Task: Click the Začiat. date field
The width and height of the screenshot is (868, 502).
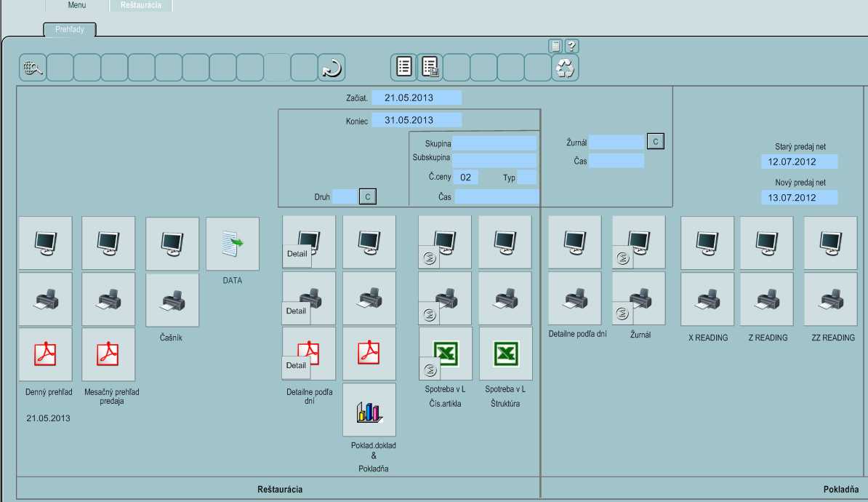Action: click(x=417, y=97)
